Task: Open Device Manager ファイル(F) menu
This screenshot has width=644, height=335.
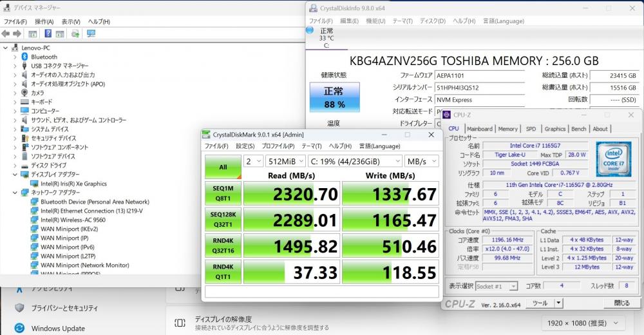Action: pos(15,21)
